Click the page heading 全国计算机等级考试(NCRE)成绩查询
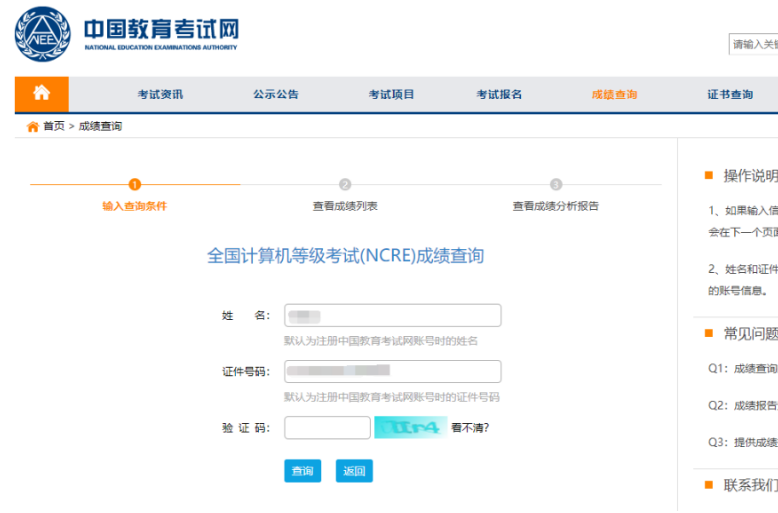The width and height of the screenshot is (778, 513). [x=345, y=256]
